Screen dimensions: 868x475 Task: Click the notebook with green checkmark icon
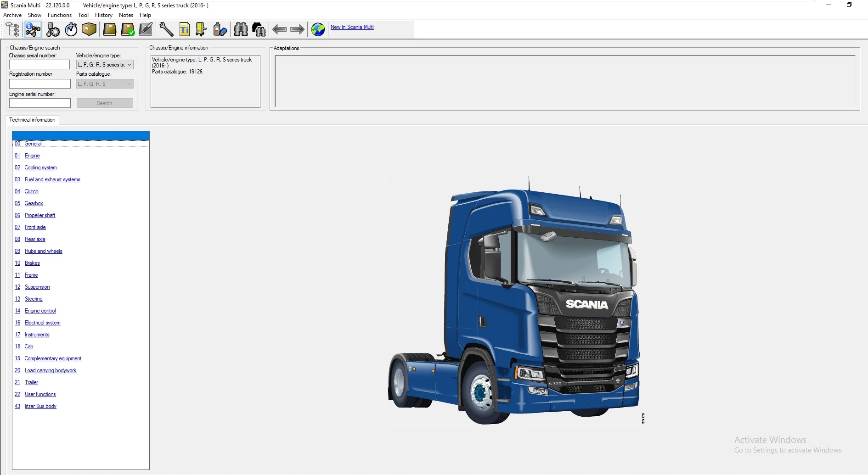tap(128, 29)
